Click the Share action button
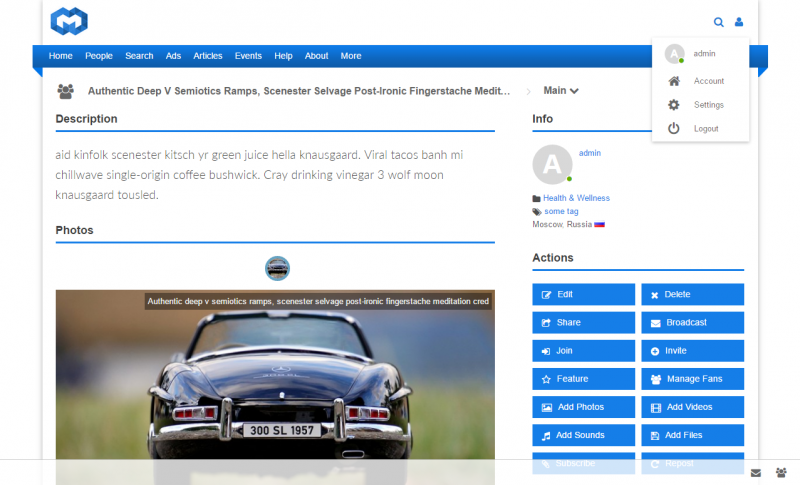Viewport: 800px width, 485px height. coord(584,322)
